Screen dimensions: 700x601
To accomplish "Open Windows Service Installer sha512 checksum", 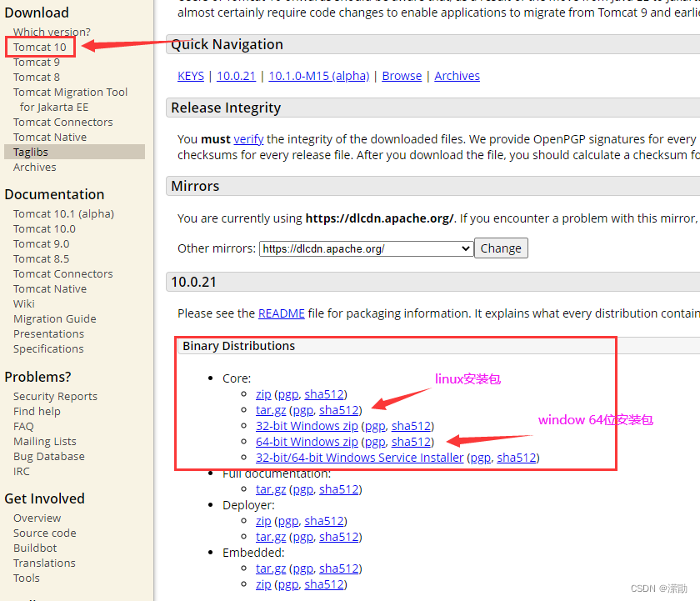I will click(x=517, y=458).
